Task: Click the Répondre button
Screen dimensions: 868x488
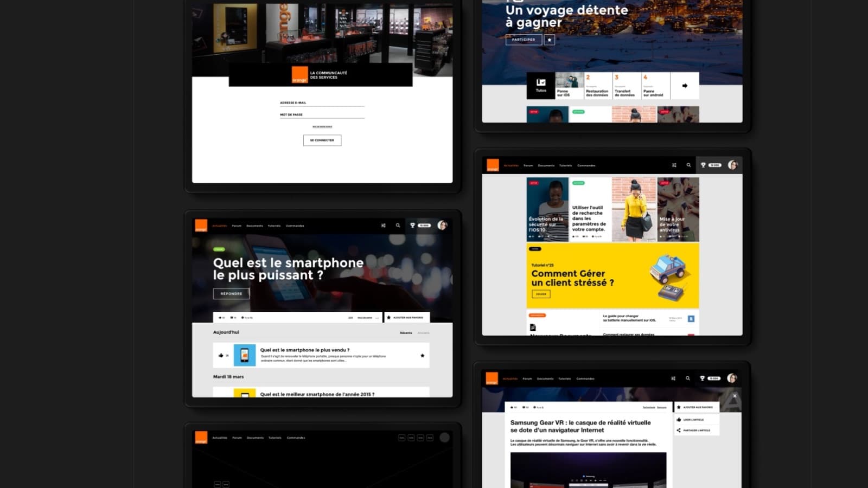Action: click(231, 294)
